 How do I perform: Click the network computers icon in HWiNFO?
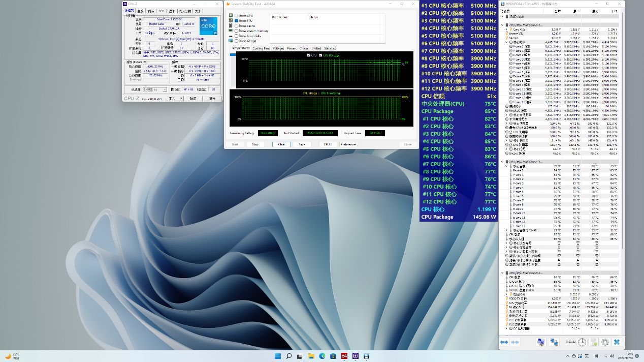(554, 342)
